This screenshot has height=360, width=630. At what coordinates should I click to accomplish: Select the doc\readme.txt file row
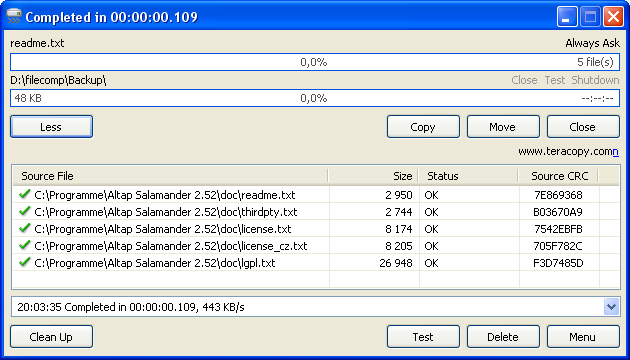316,195
